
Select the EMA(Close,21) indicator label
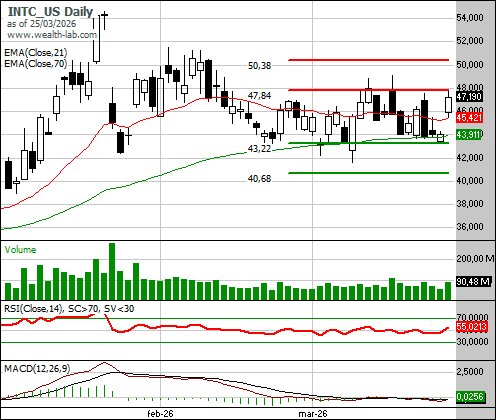(x=36, y=53)
